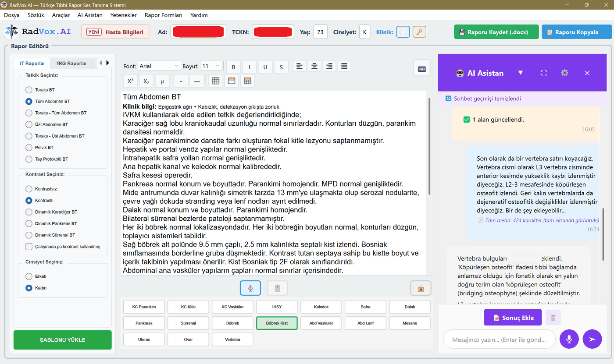614x364 pixels.
Task: Select the Pelvik BT radio option
Action: pyautogui.click(x=39, y=148)
